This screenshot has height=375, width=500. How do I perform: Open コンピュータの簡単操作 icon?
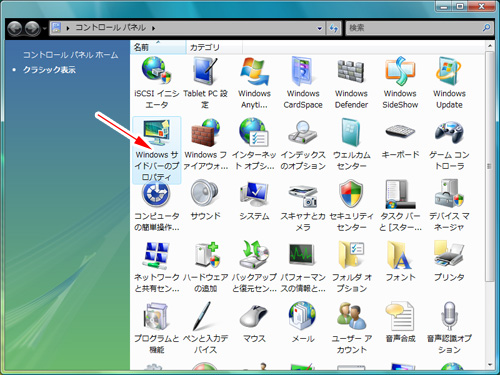click(156, 193)
